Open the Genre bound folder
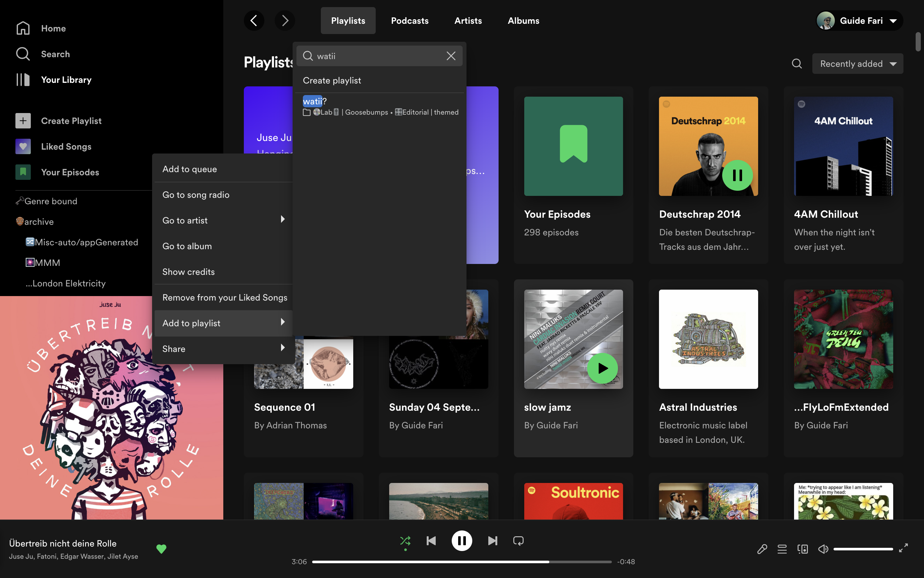 click(x=46, y=201)
